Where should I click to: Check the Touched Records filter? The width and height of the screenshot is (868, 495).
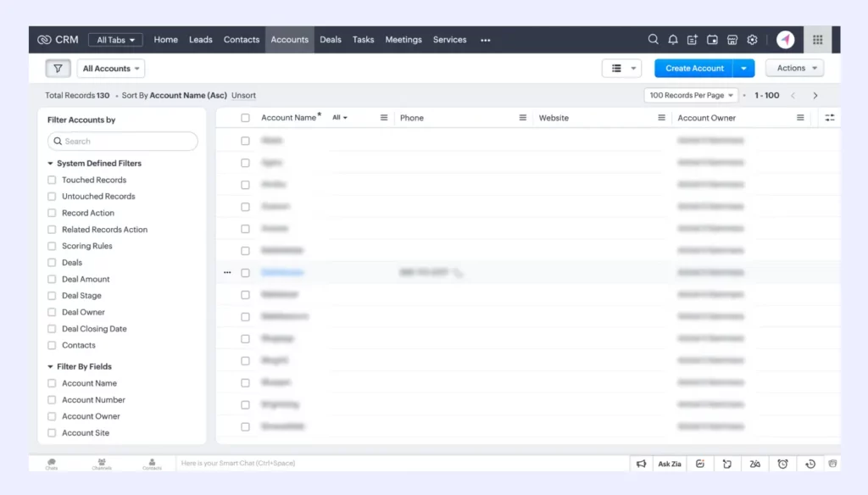[53, 180]
